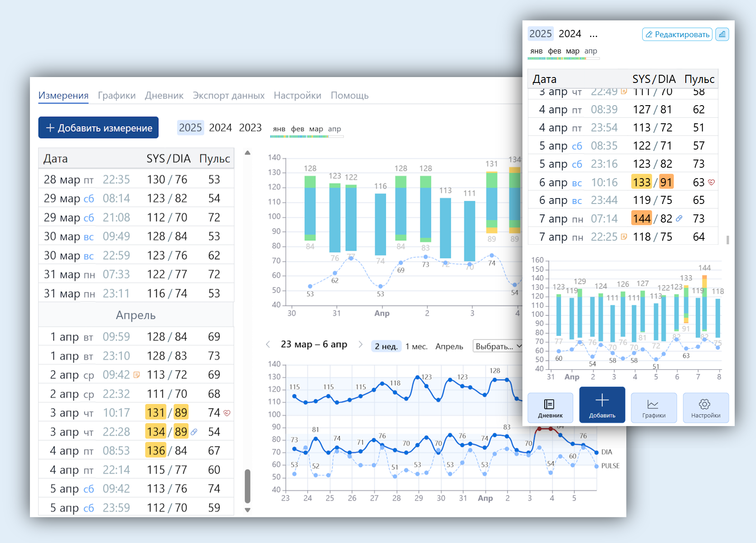This screenshot has width=756, height=543.
Task: Advance to next date range arrow
Action: coord(361,344)
